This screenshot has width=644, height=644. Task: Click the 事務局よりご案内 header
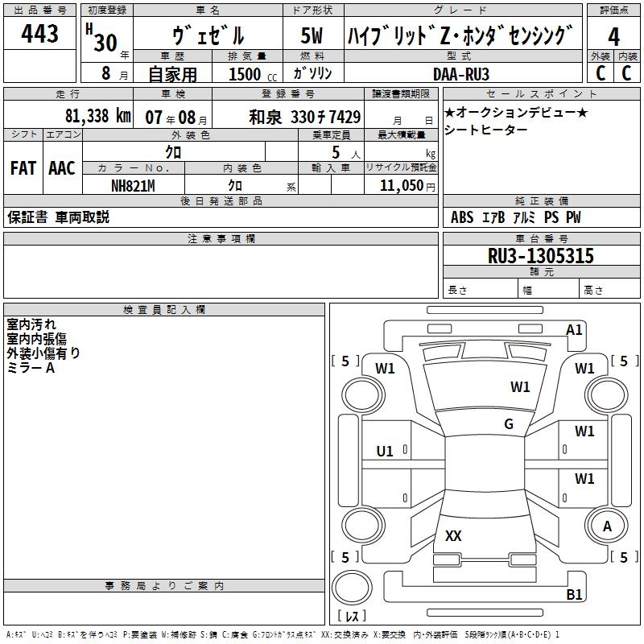tap(164, 585)
